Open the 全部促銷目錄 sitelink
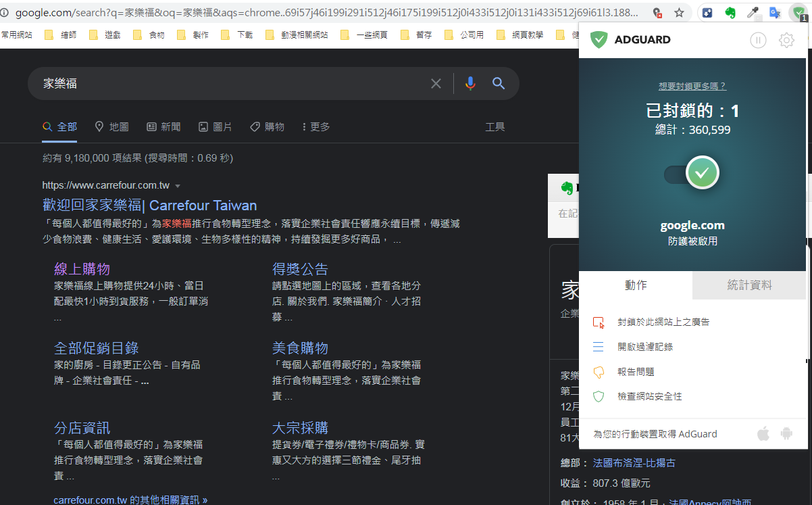 [x=97, y=348]
